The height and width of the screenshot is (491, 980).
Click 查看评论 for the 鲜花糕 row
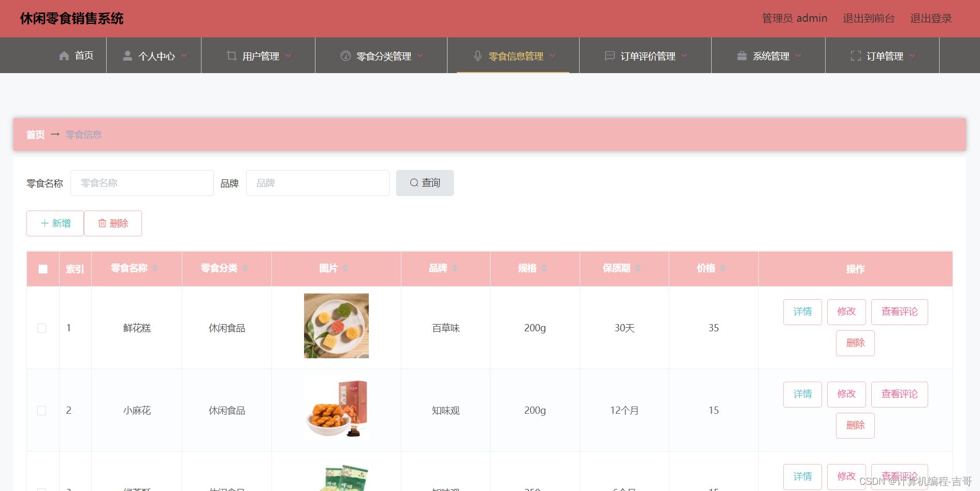click(899, 312)
